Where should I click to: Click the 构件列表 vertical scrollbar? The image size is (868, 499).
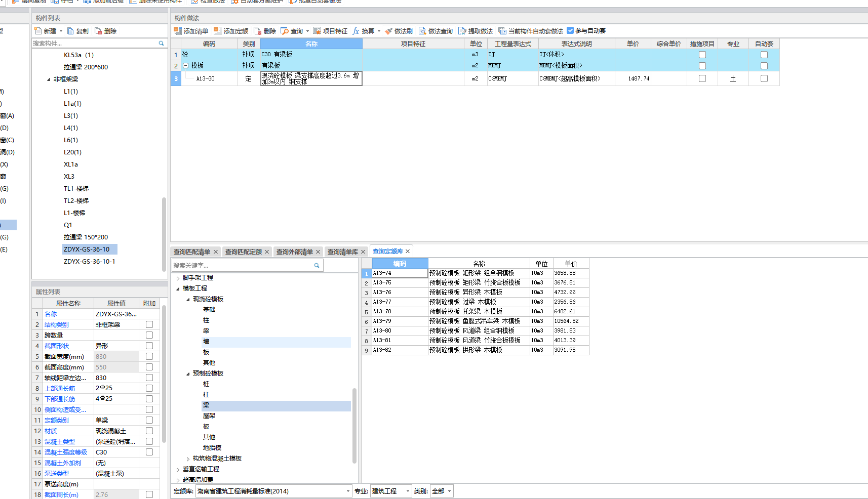click(164, 234)
